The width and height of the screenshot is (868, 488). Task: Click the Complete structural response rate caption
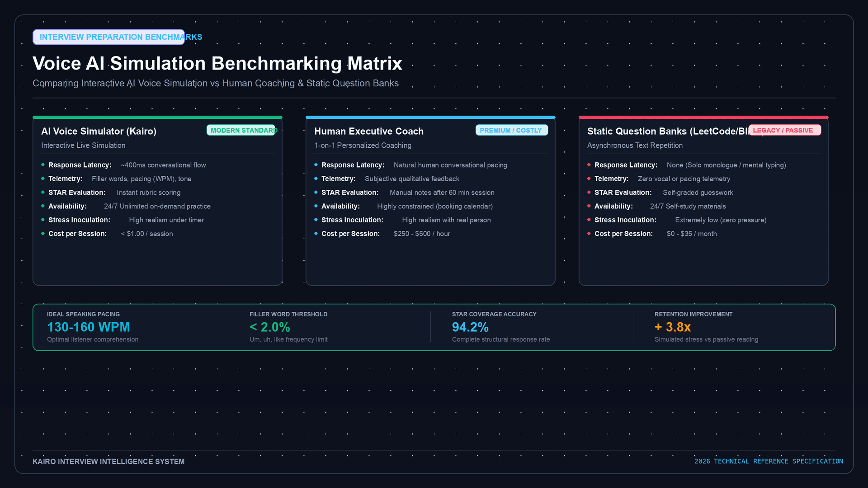[x=501, y=339]
